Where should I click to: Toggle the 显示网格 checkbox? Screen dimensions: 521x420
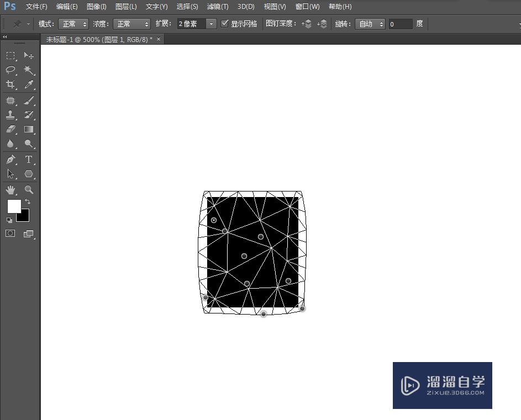[225, 24]
